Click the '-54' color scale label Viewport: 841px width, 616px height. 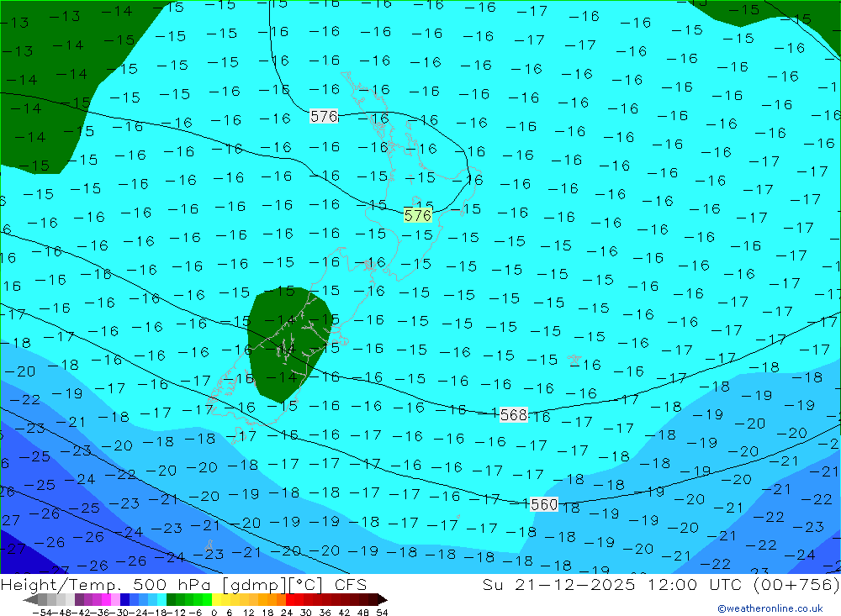[x=43, y=613]
